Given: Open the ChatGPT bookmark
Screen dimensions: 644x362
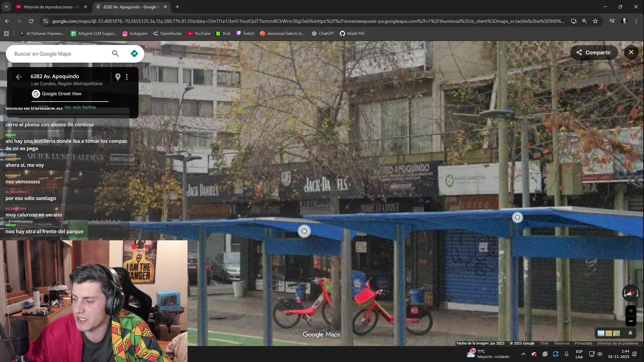Looking at the screenshot, I should (x=323, y=34).
